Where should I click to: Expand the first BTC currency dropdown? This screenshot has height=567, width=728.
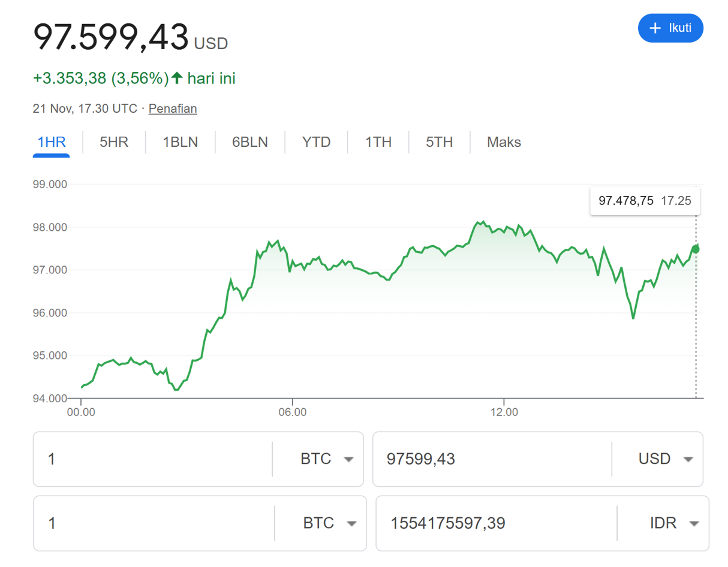click(x=326, y=459)
